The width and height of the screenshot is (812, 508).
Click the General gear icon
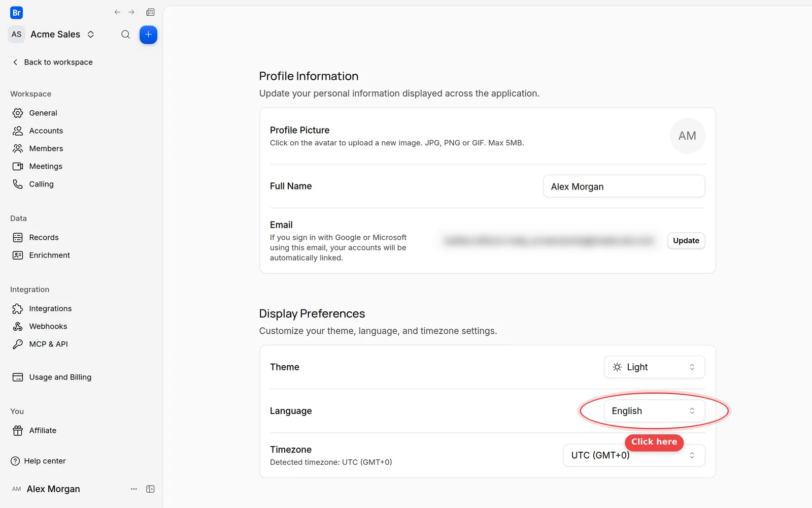[x=18, y=113]
